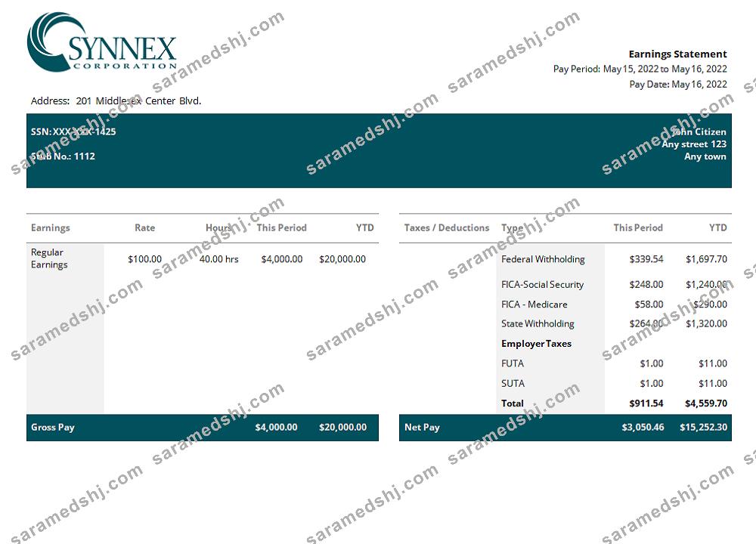The image size is (756, 544).
Task: Select the 'State Withholding' row label
Action: pos(538,323)
